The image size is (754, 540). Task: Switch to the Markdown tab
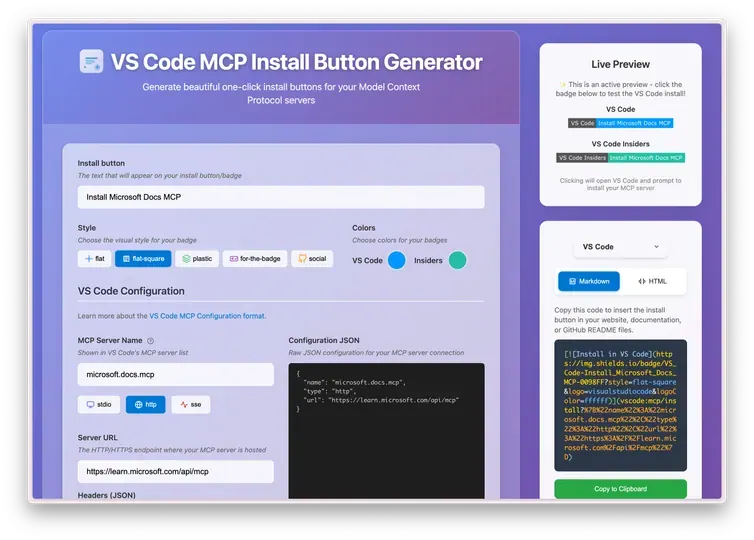tap(589, 281)
